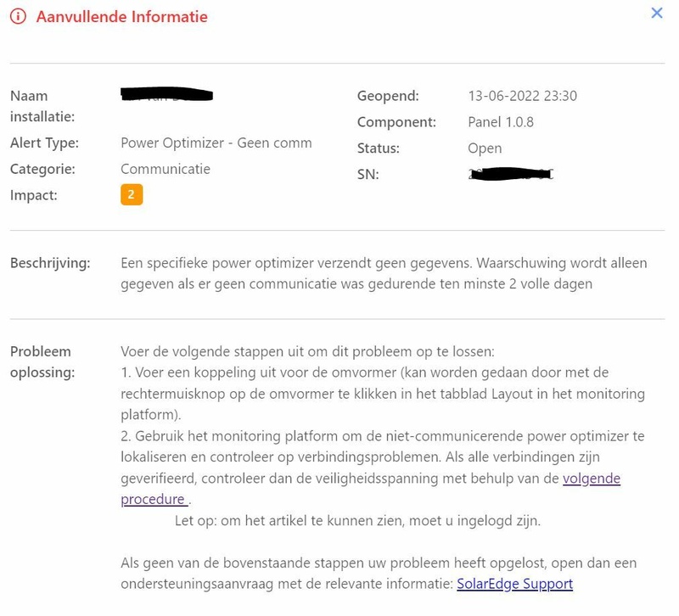Image resolution: width=679 pixels, height=616 pixels.
Task: Click the redacted installation name value
Action: [166, 94]
